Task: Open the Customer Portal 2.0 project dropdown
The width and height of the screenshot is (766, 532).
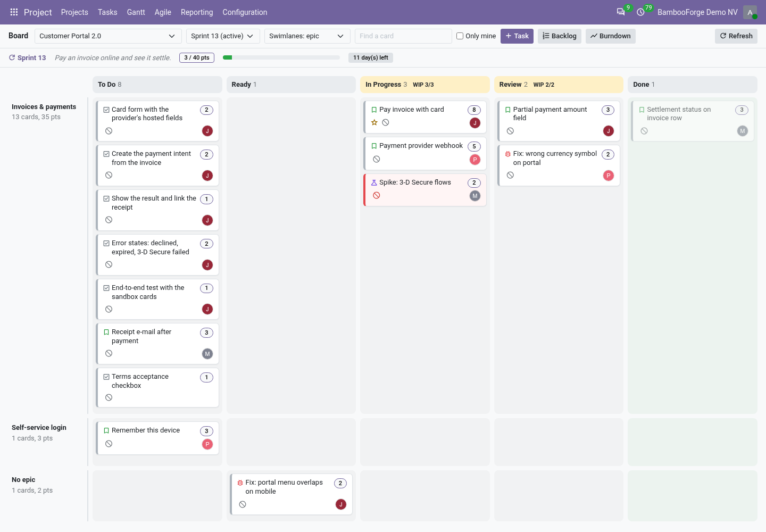Action: (x=108, y=36)
